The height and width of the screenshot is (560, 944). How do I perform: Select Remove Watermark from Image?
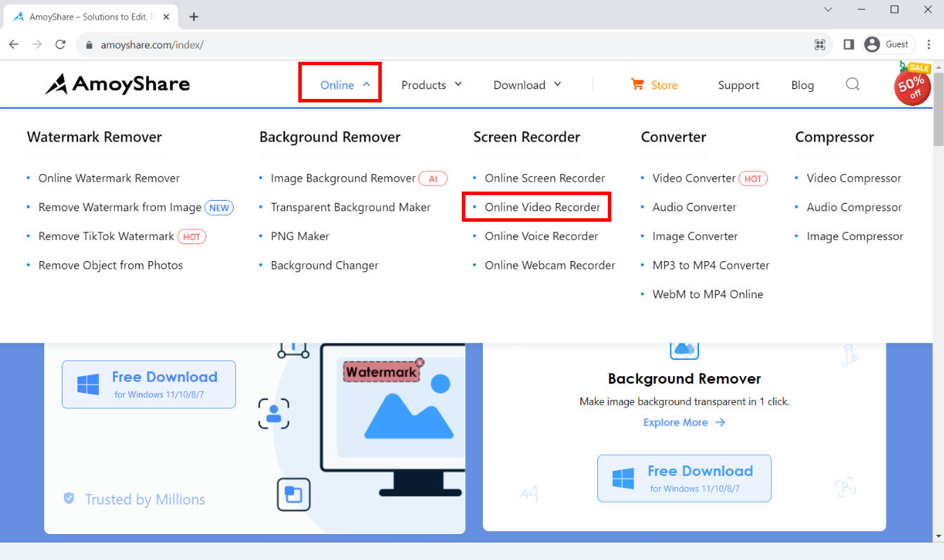pos(120,207)
